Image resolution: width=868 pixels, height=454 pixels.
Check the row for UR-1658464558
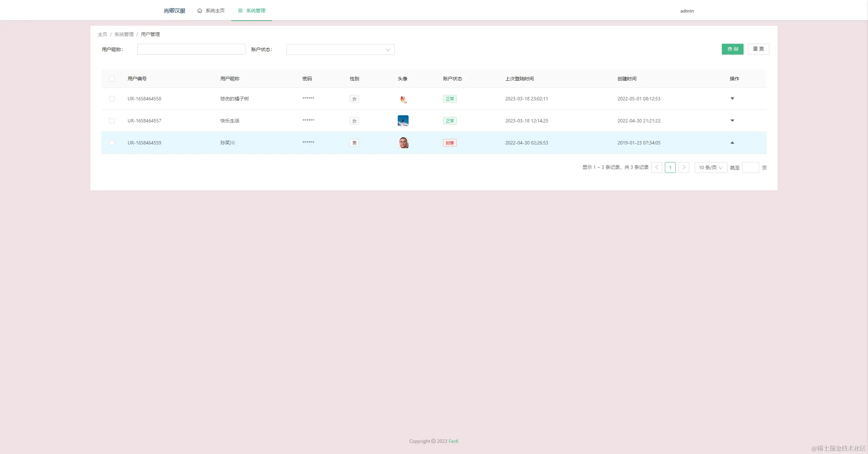[112, 99]
